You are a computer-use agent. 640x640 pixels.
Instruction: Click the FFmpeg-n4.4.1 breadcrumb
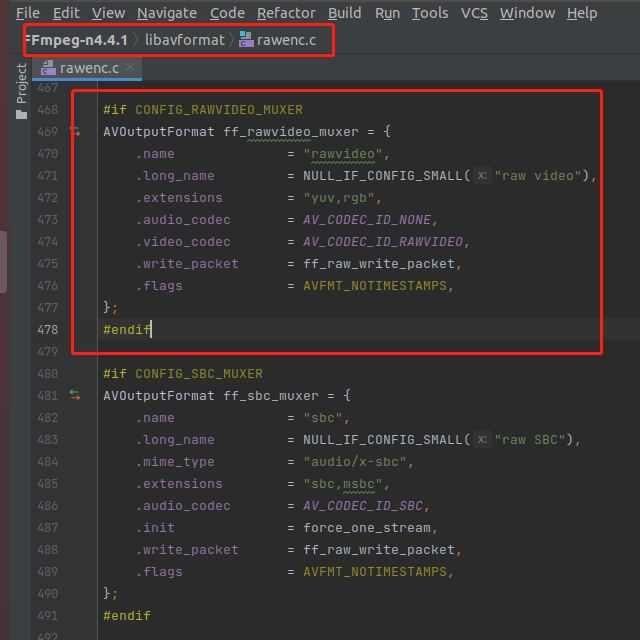tap(76, 40)
